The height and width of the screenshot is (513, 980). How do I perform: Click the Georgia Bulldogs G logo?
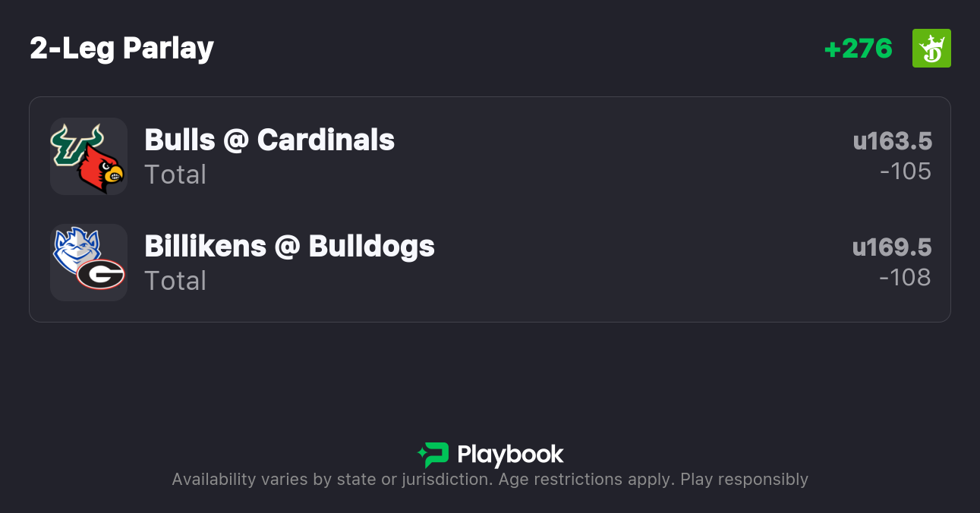pyautogui.click(x=101, y=274)
